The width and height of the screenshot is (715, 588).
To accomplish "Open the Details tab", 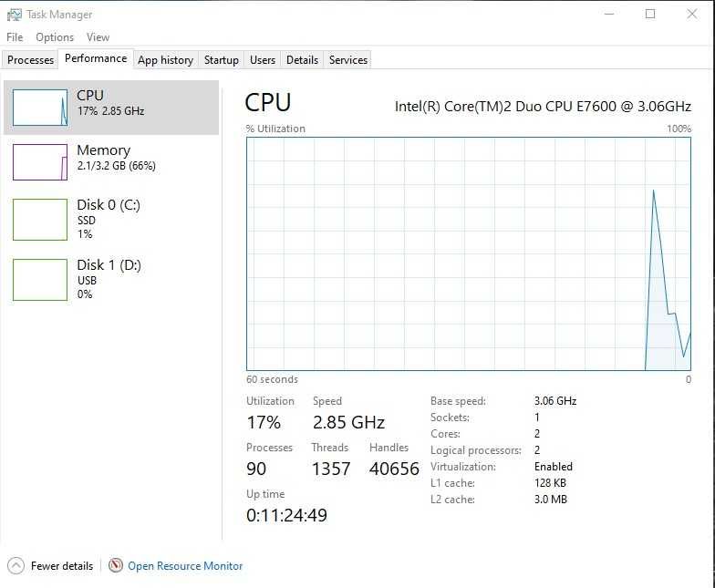I will pos(302,60).
